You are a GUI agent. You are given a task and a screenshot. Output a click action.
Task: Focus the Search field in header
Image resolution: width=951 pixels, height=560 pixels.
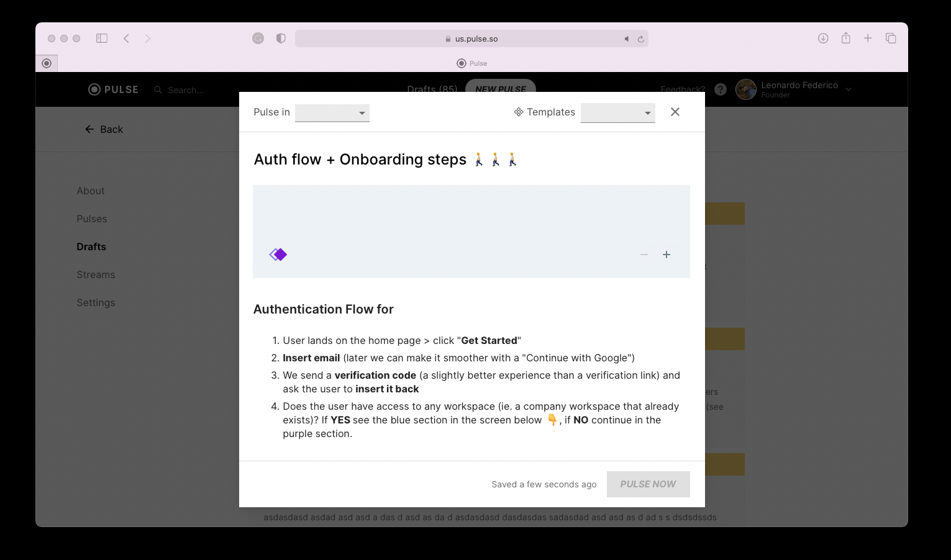point(185,90)
